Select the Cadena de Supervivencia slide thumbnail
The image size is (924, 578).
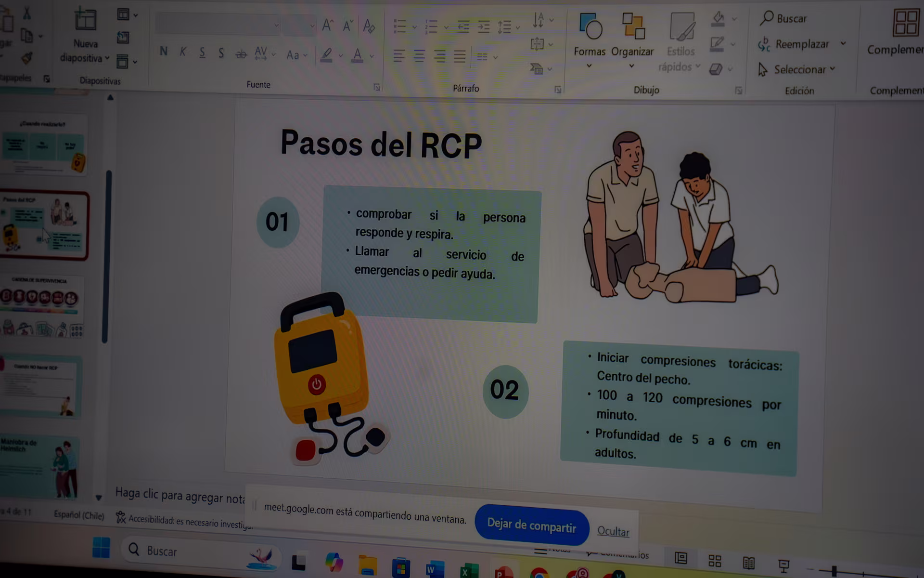click(42, 307)
